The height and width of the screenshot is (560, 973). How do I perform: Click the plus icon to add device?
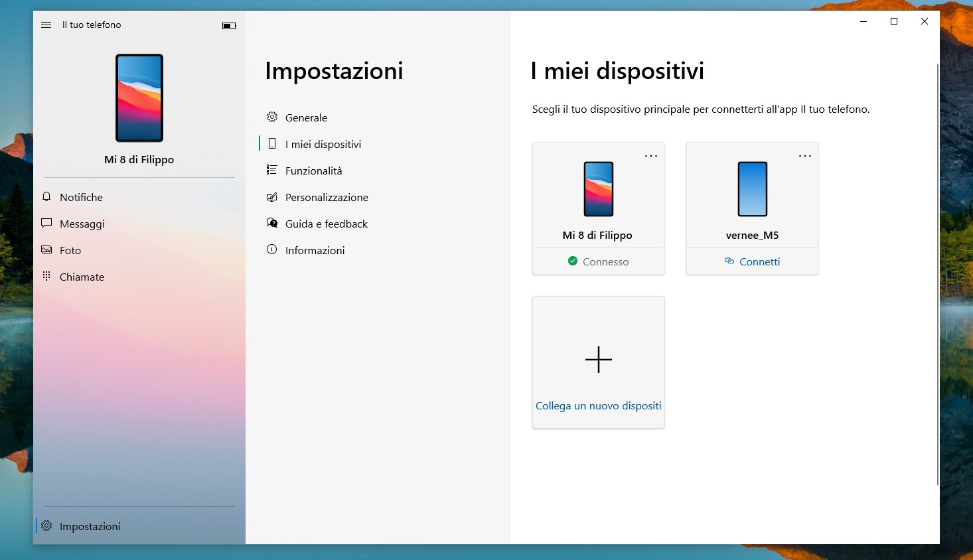[x=599, y=360]
